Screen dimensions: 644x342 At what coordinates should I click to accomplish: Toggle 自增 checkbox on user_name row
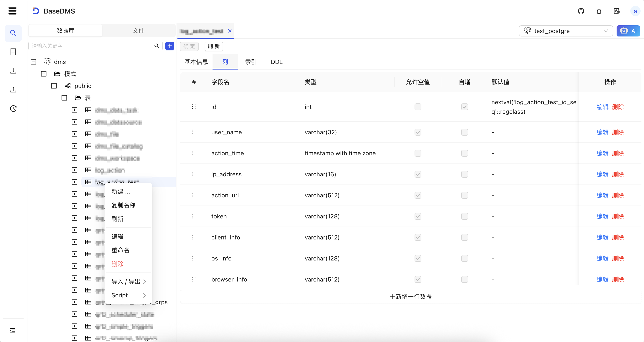click(464, 132)
